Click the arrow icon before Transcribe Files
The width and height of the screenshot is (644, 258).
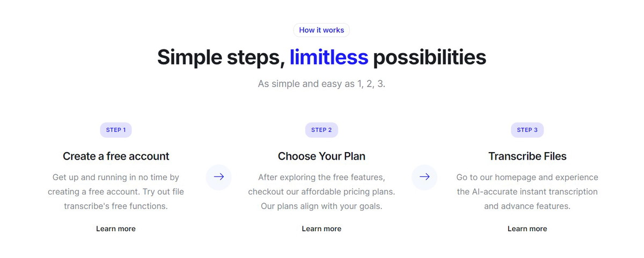click(425, 177)
